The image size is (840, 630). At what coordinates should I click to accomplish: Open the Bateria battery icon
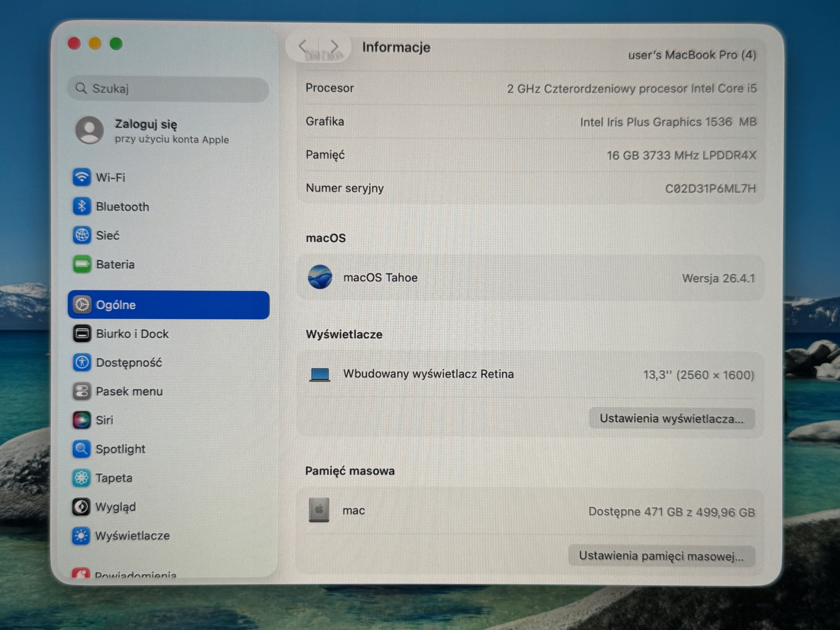pyautogui.click(x=82, y=264)
